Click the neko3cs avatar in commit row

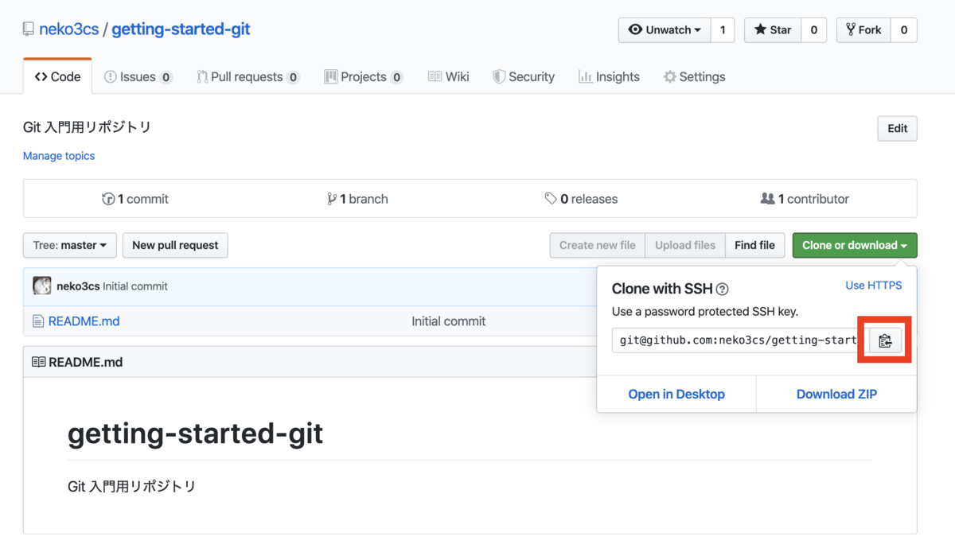coord(42,286)
